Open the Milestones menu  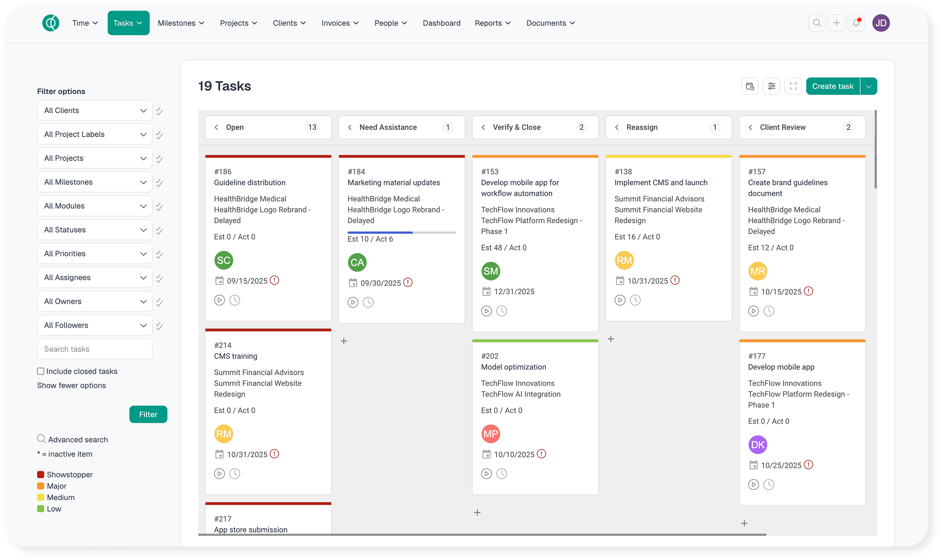point(181,23)
